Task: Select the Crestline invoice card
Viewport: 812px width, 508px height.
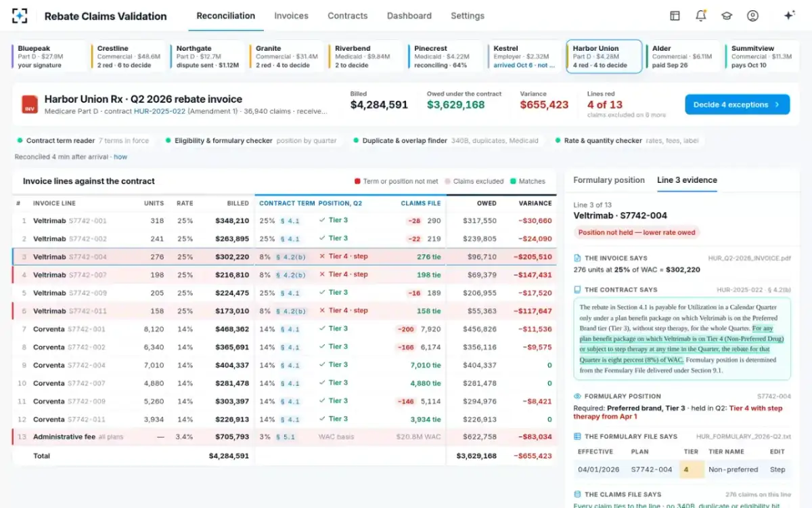Action: coord(129,56)
